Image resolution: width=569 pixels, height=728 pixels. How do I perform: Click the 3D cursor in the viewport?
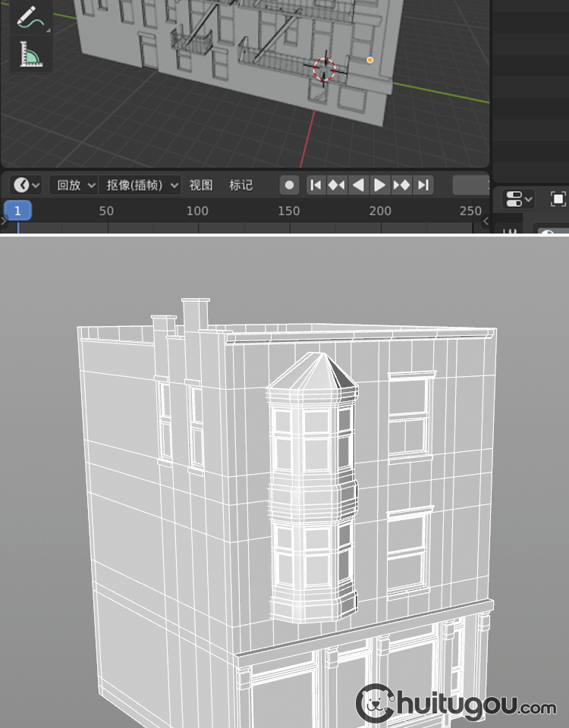click(x=324, y=68)
